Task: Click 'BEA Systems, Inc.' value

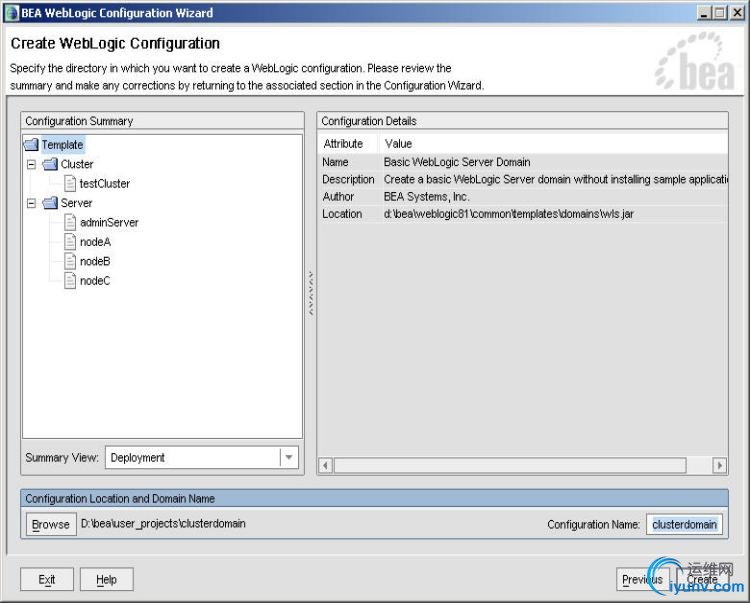Action: coord(426,197)
